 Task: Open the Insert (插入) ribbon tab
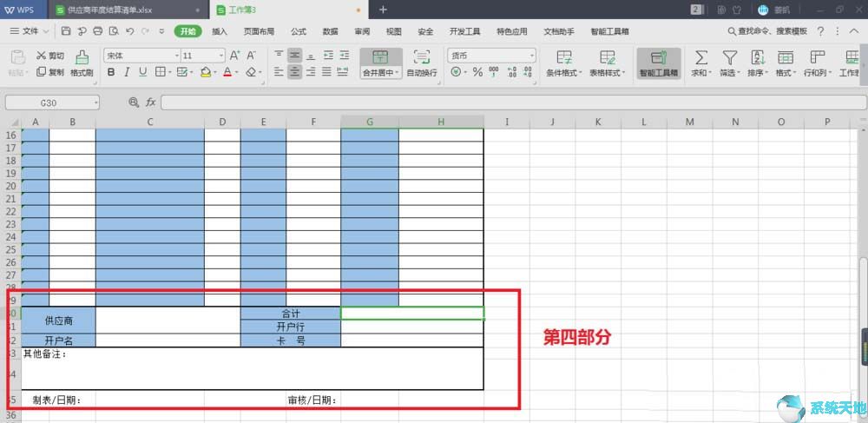pyautogui.click(x=220, y=31)
